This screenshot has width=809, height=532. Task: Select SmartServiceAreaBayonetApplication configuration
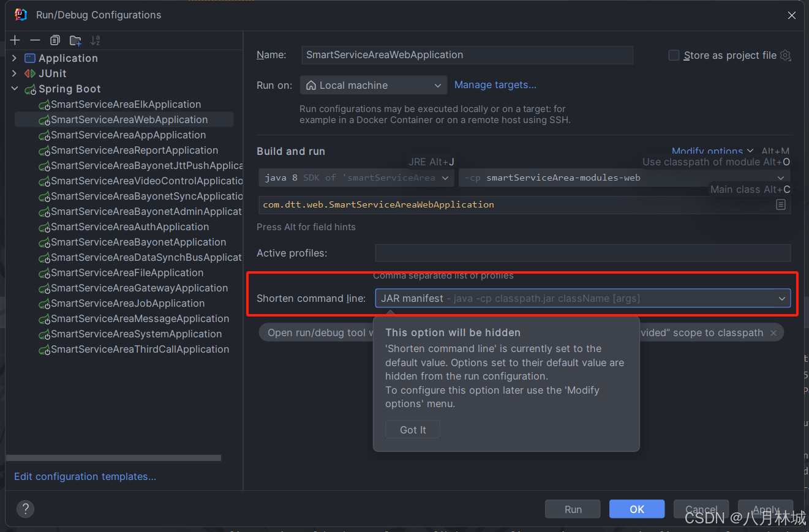click(x=132, y=242)
